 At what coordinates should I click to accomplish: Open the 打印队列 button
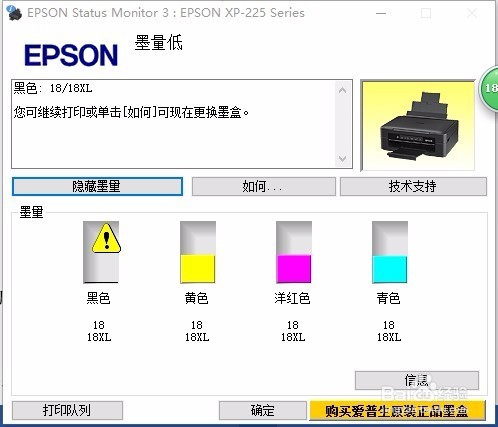click(67, 410)
